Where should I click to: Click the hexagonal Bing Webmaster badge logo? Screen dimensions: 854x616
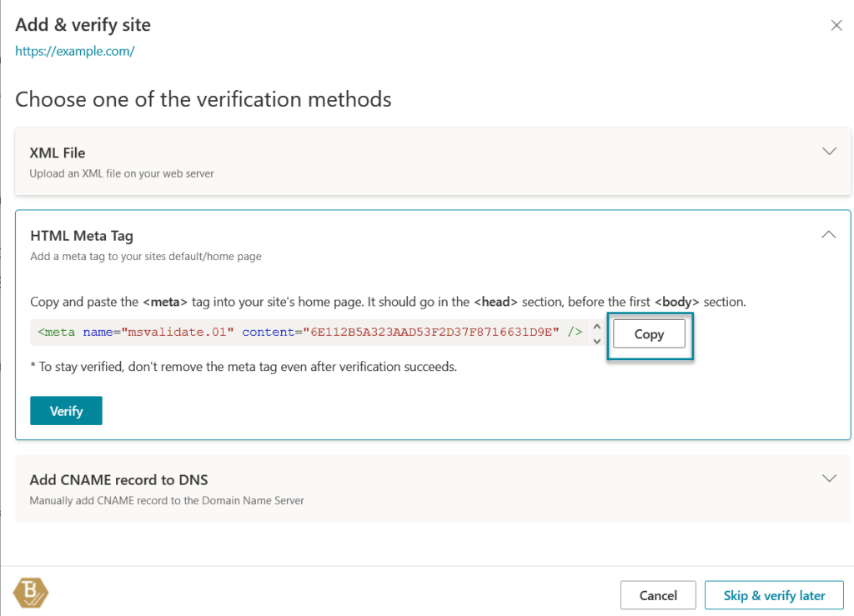point(30,593)
